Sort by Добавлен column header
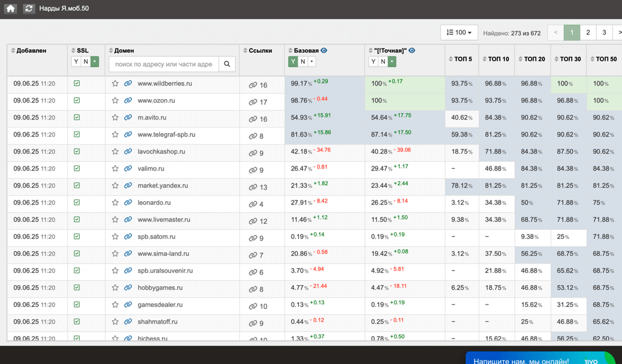 pos(30,51)
